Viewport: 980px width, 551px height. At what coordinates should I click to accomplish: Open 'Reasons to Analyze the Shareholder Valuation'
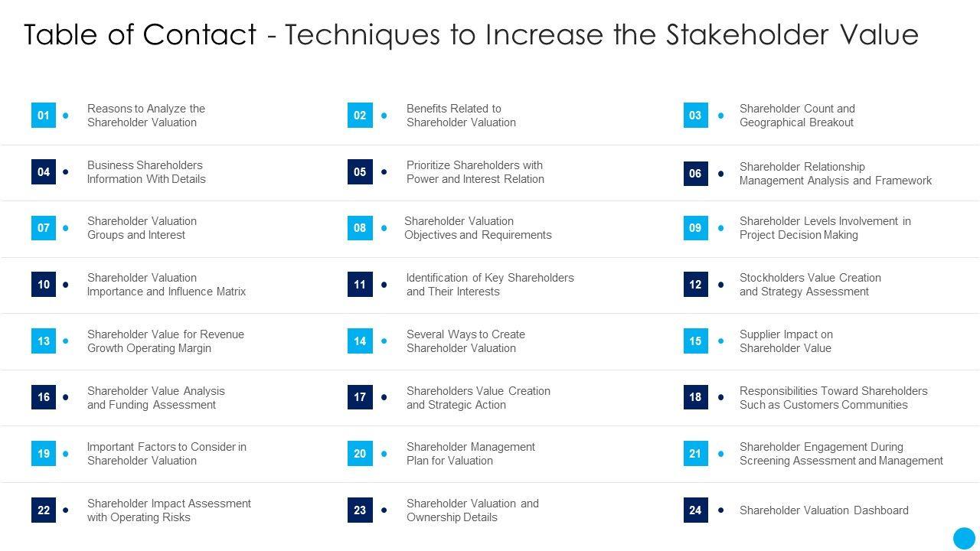[x=145, y=116]
